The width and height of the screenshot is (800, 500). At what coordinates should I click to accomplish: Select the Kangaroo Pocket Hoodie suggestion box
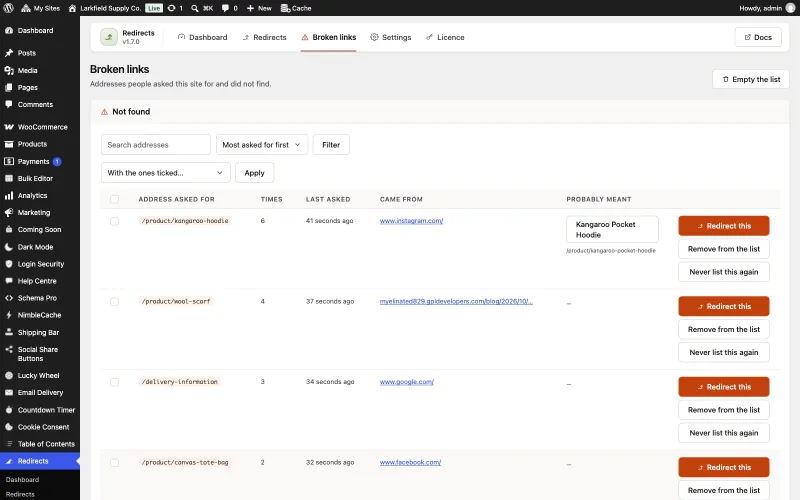(x=612, y=230)
